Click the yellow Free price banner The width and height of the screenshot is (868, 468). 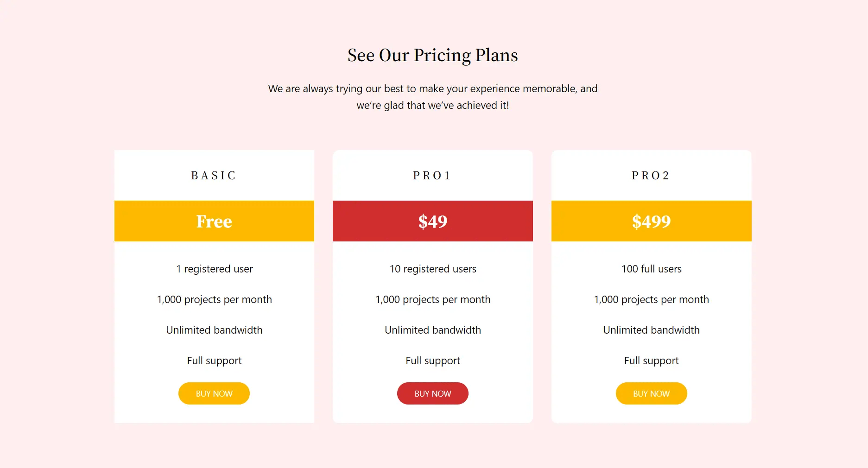click(x=214, y=221)
